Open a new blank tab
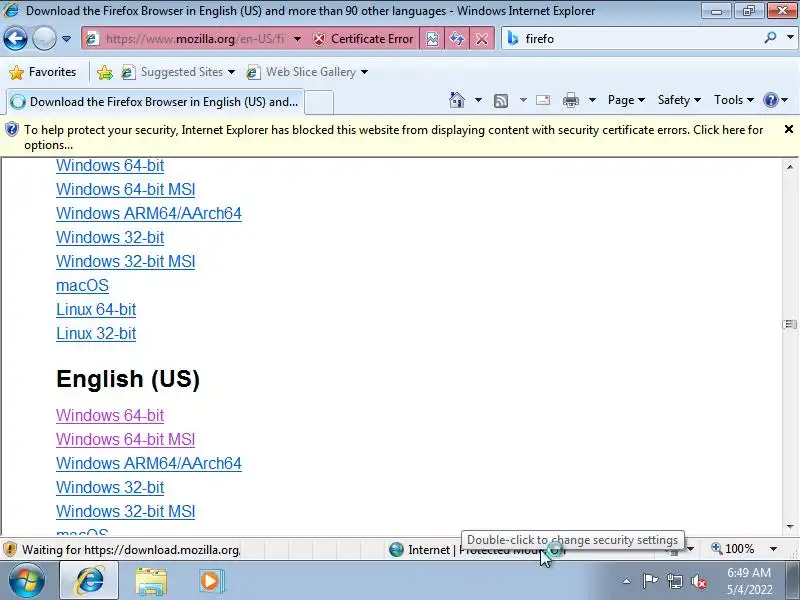Viewport: 800px width, 600px height. point(319,102)
